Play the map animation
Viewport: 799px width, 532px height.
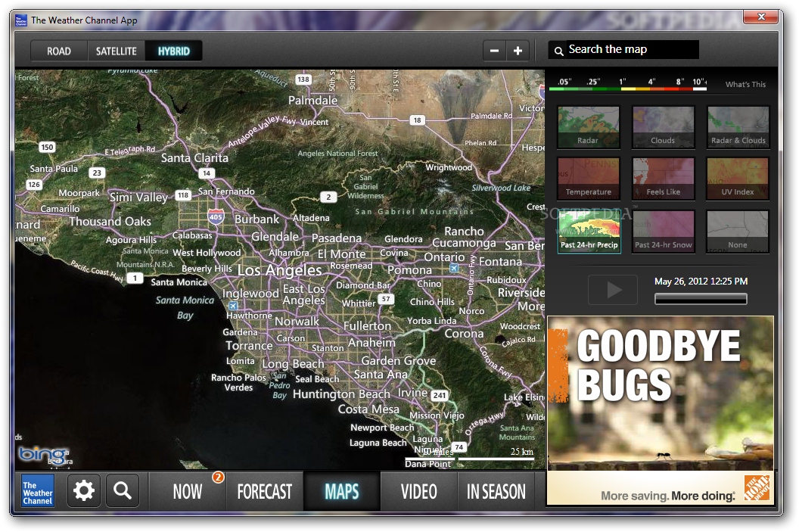coord(613,289)
